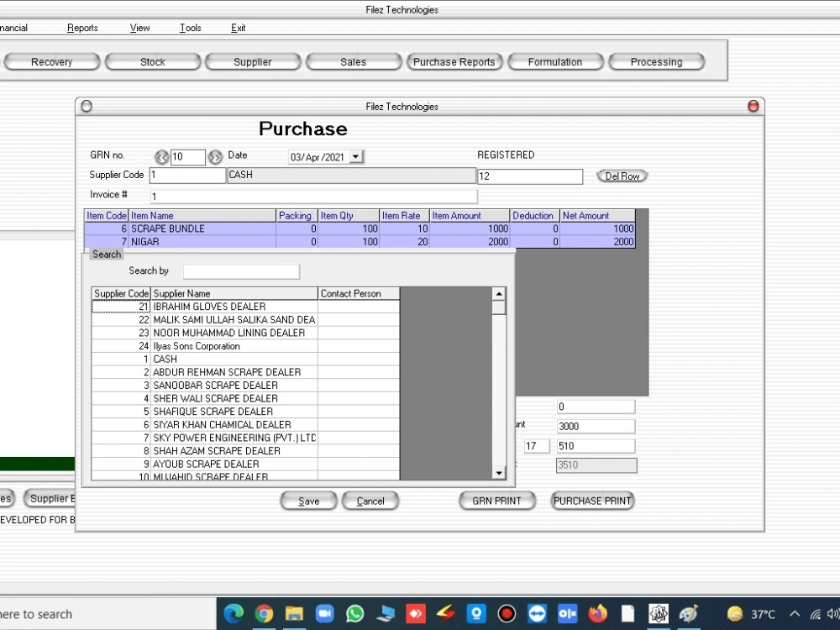
Task: Click the GRN PRINT button
Action: click(x=496, y=501)
